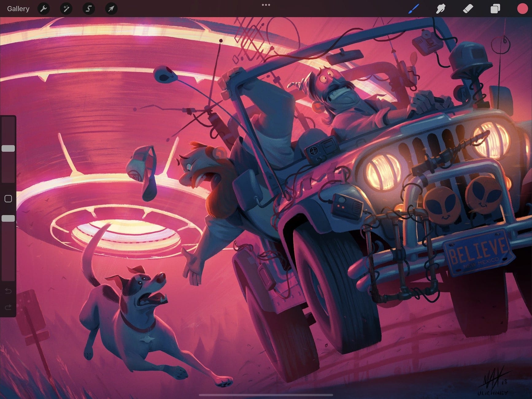This screenshot has width=532, height=399.
Task: Open the Gallery view
Action: pos(18,9)
